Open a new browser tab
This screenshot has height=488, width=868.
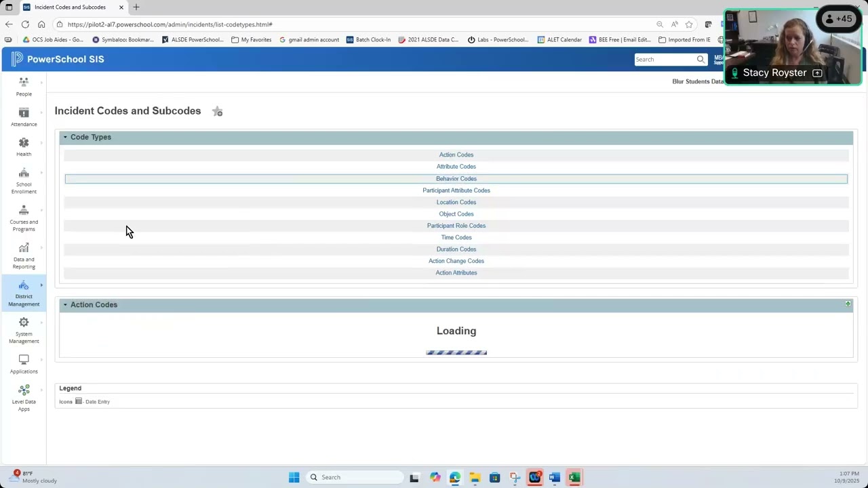136,7
